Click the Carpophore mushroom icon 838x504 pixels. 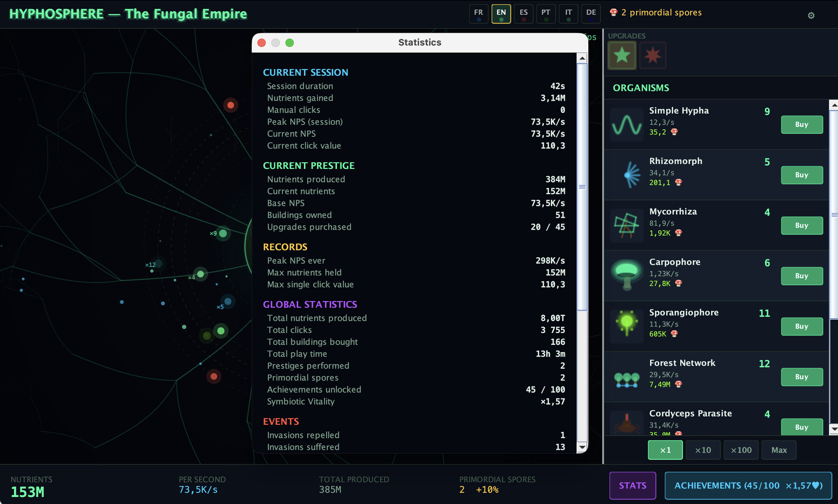(627, 276)
